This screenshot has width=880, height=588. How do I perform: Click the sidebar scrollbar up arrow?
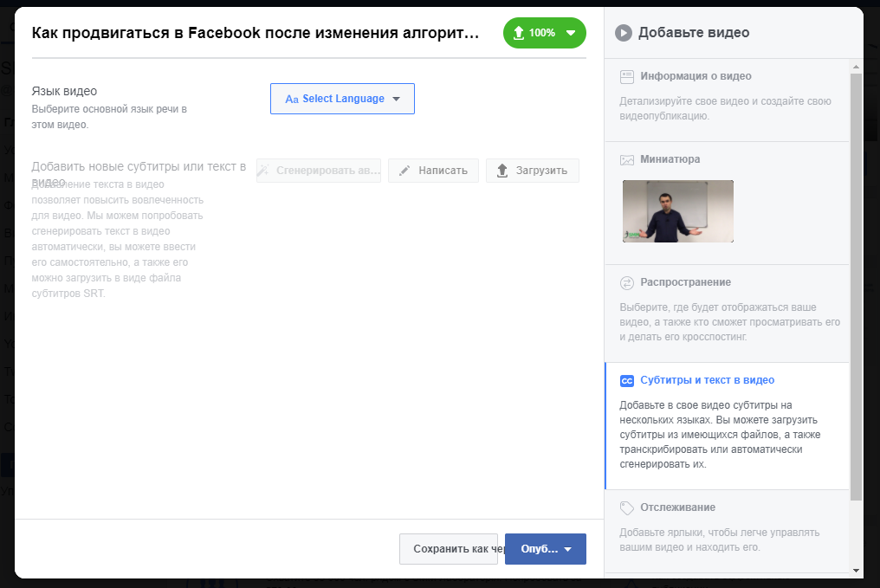(856, 67)
